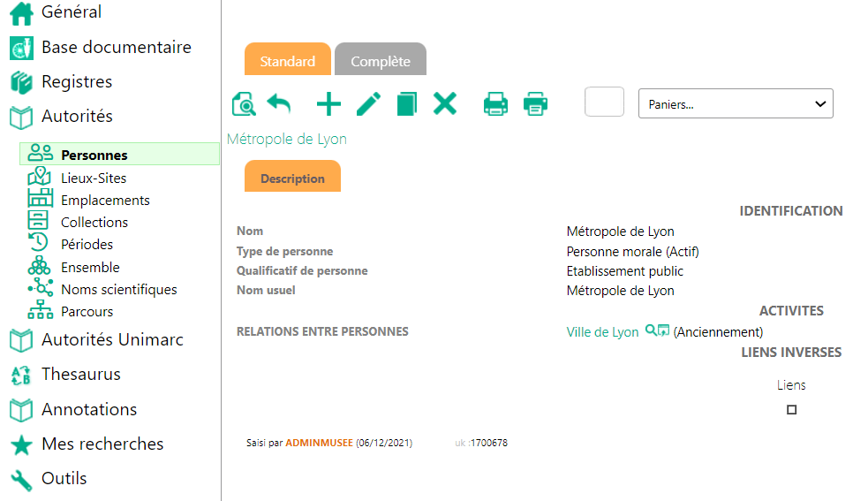Image resolution: width=868 pixels, height=501 pixels.
Task: Duplicate the record with copy icon
Action: 407,104
